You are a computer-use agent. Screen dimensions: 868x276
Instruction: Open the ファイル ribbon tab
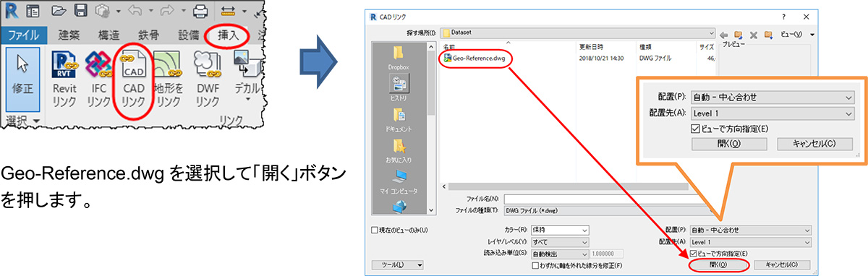[x=24, y=35]
